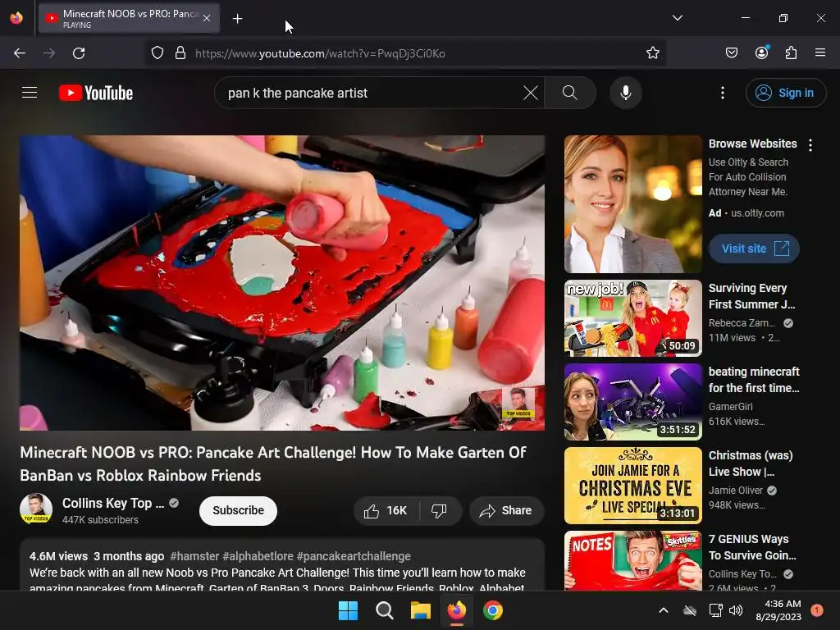The image size is (840, 630).
Task: Share the video
Action: tap(506, 510)
